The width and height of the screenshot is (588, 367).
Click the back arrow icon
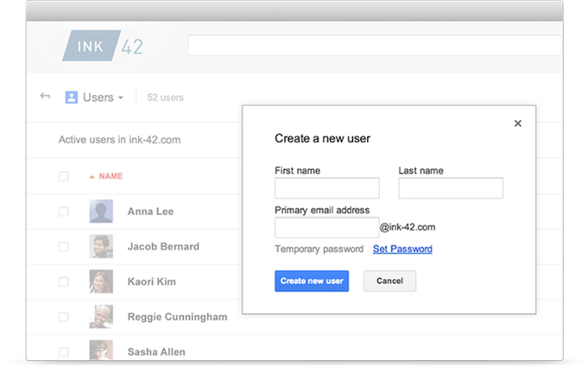[45, 97]
